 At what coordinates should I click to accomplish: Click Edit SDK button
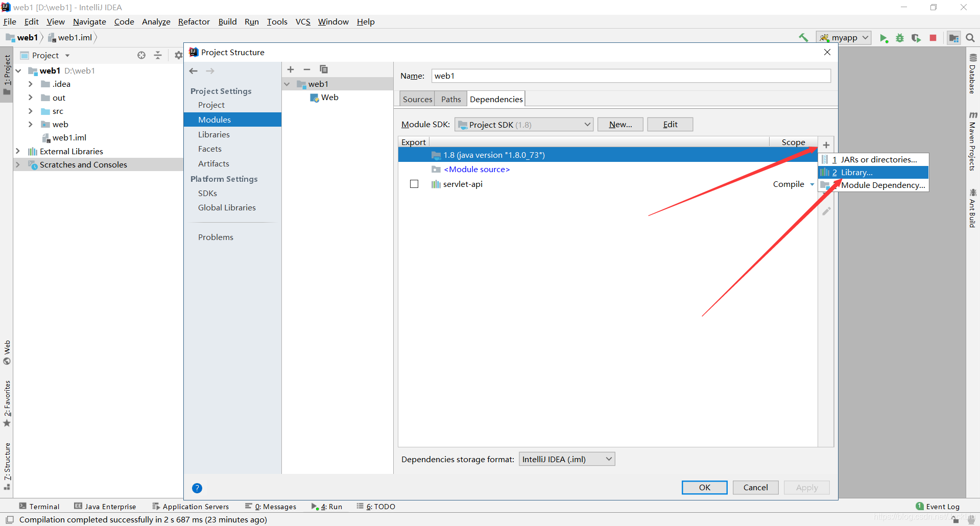point(670,125)
